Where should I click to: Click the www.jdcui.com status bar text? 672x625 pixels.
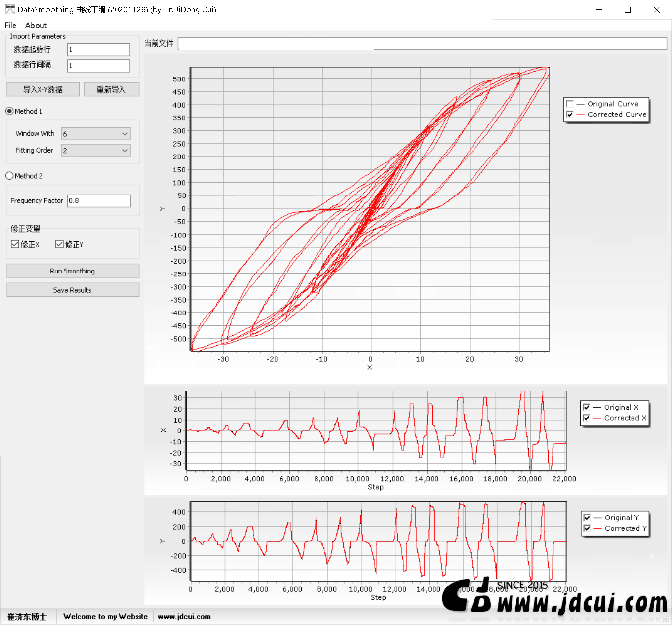[184, 617]
